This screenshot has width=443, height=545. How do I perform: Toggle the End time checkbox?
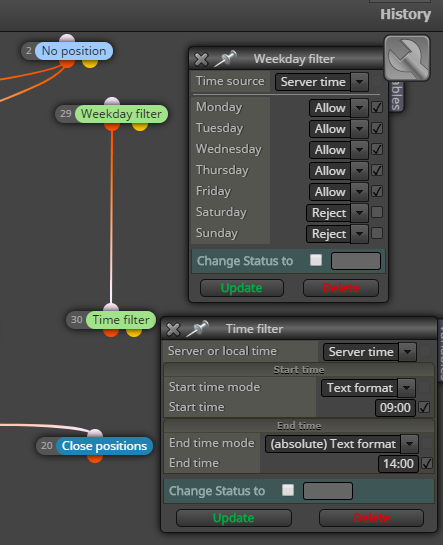point(427,463)
